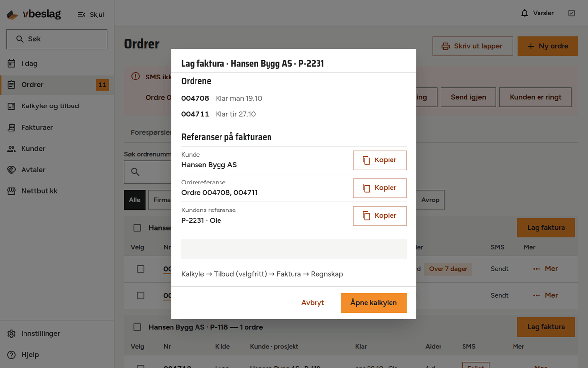Switch to the Forespørsler tab
This screenshot has width=588, height=368.
click(x=151, y=132)
